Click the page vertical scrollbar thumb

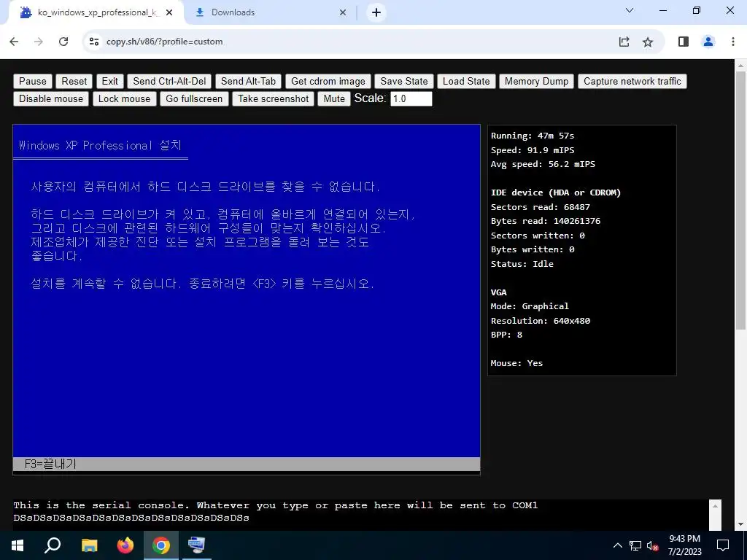(x=740, y=200)
